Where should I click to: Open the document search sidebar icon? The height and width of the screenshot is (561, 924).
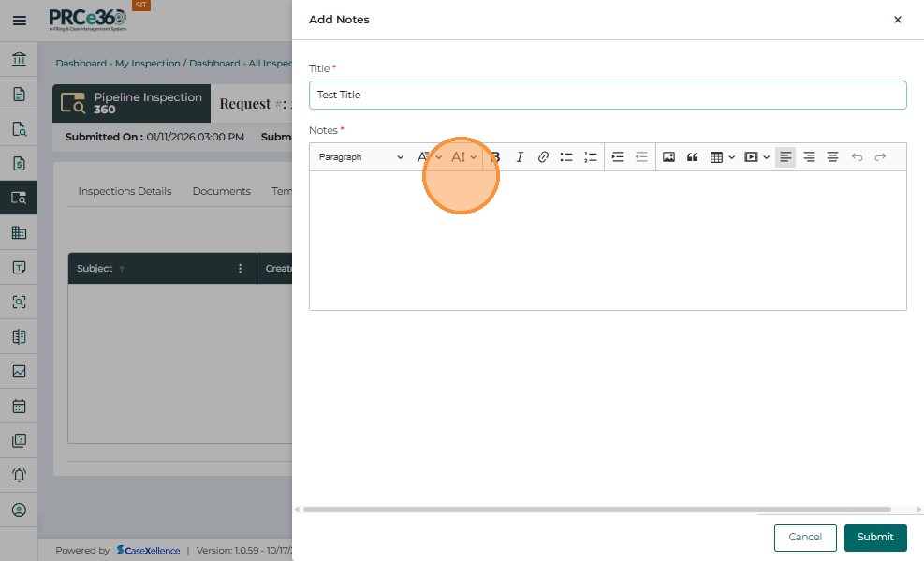(19, 128)
